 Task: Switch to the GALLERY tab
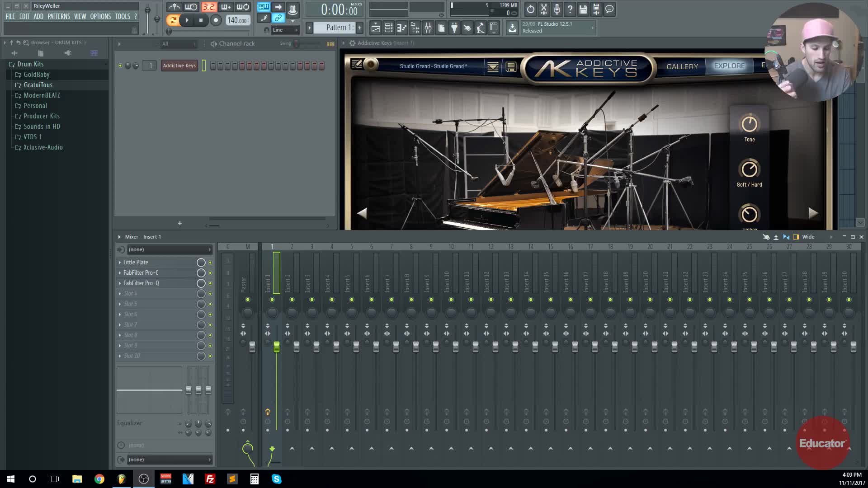(682, 66)
